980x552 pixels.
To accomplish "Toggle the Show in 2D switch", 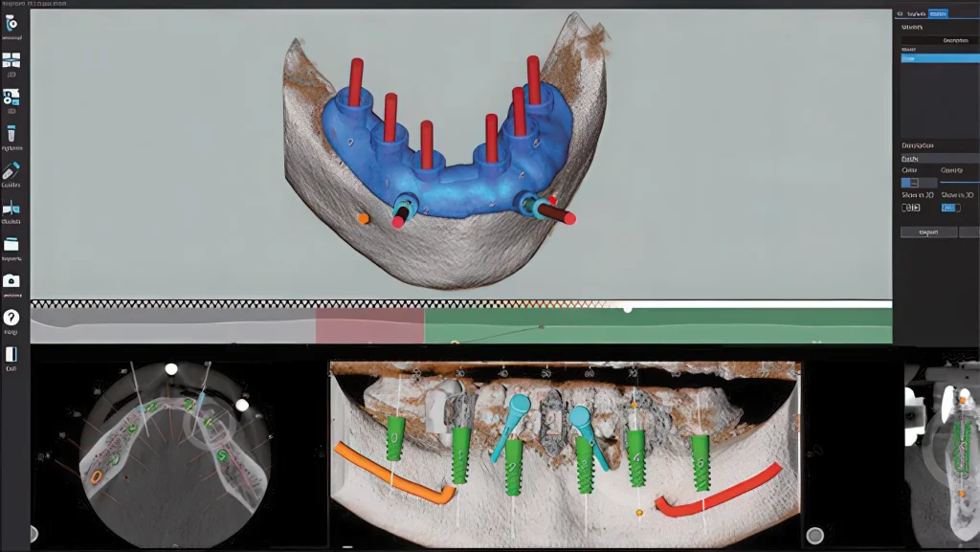I will tap(911, 207).
